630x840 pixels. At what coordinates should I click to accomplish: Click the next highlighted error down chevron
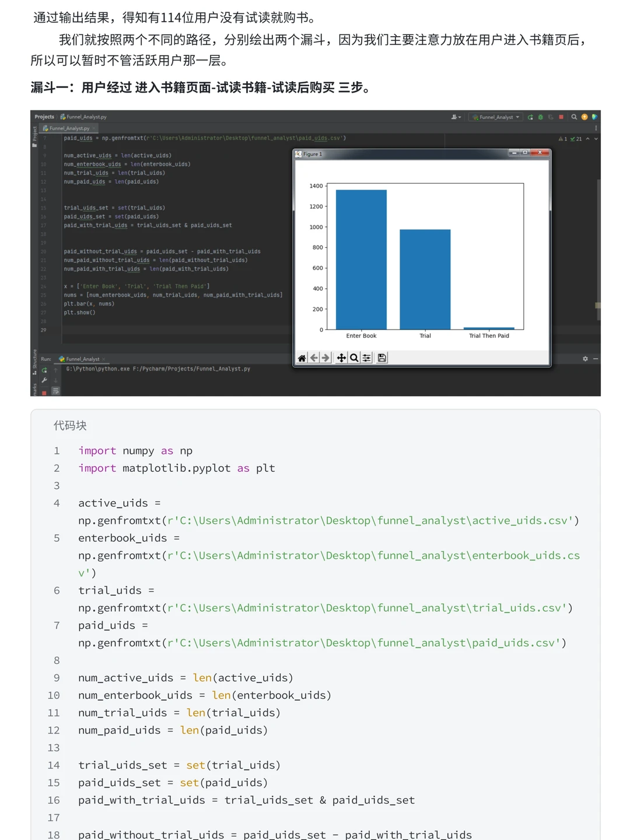pyautogui.click(x=596, y=139)
